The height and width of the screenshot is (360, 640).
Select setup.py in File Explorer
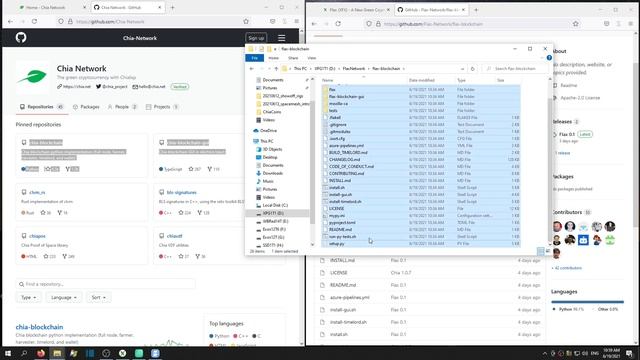pyautogui.click(x=421, y=244)
